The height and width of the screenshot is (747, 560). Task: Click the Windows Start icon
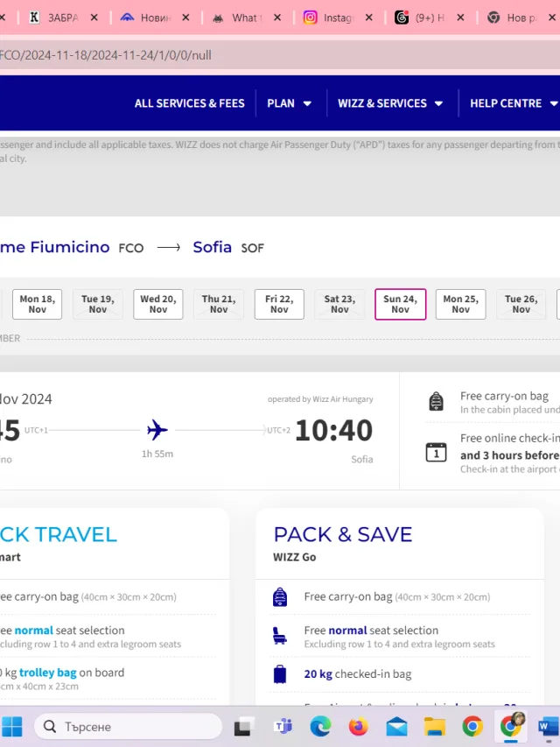pyautogui.click(x=12, y=727)
